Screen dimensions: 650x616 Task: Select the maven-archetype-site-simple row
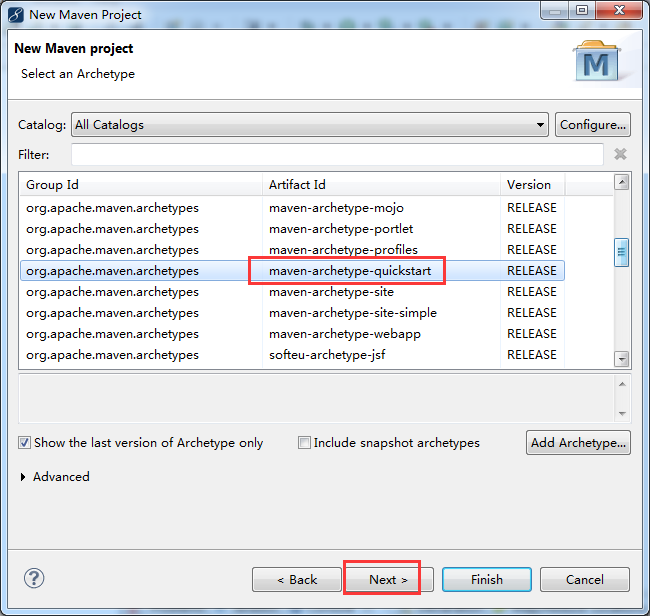click(x=292, y=313)
